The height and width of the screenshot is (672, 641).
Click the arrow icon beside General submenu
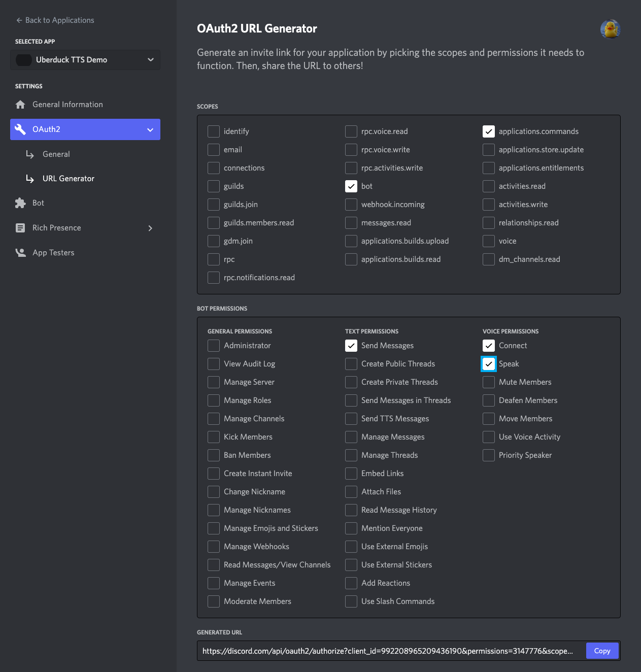pos(30,154)
